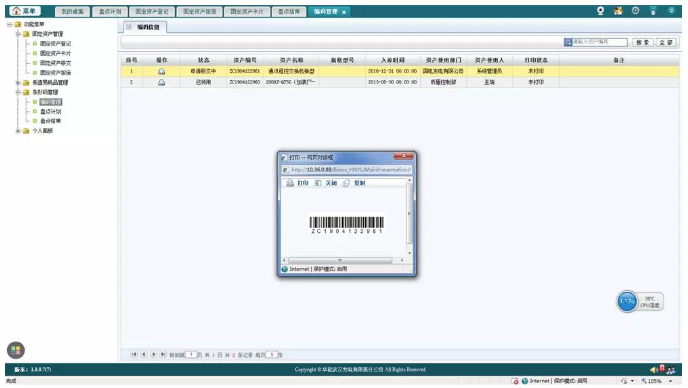
Task: Click the 菜单 home menu button
Action: coord(25,11)
